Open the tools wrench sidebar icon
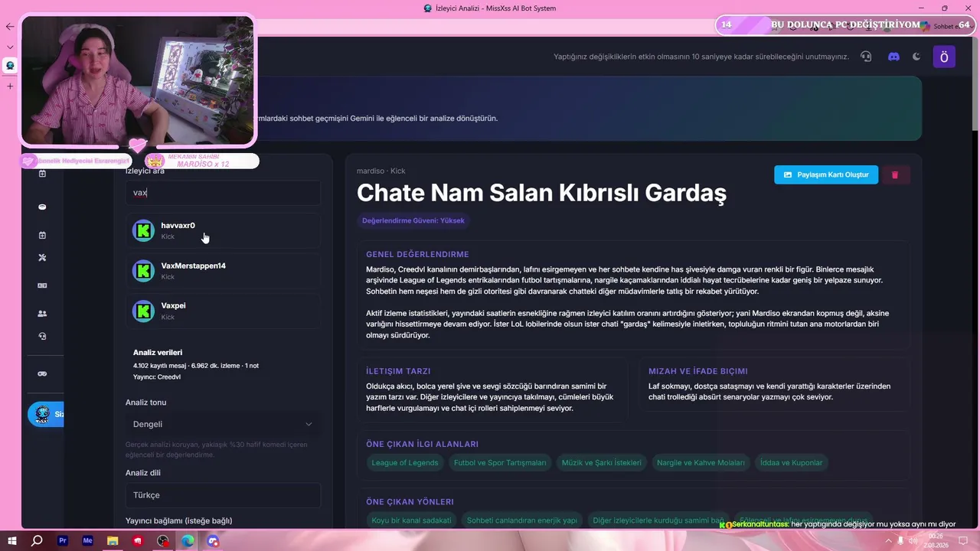Image resolution: width=980 pixels, height=551 pixels. (x=42, y=258)
